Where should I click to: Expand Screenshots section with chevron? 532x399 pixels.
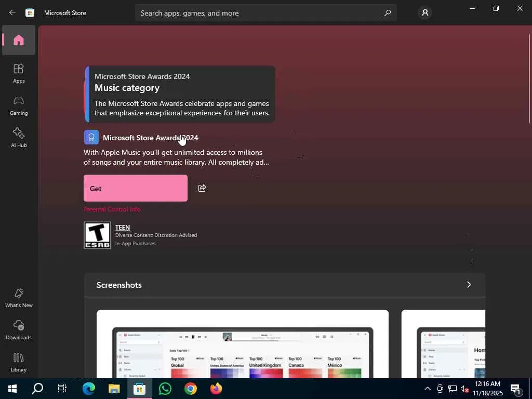[469, 285]
